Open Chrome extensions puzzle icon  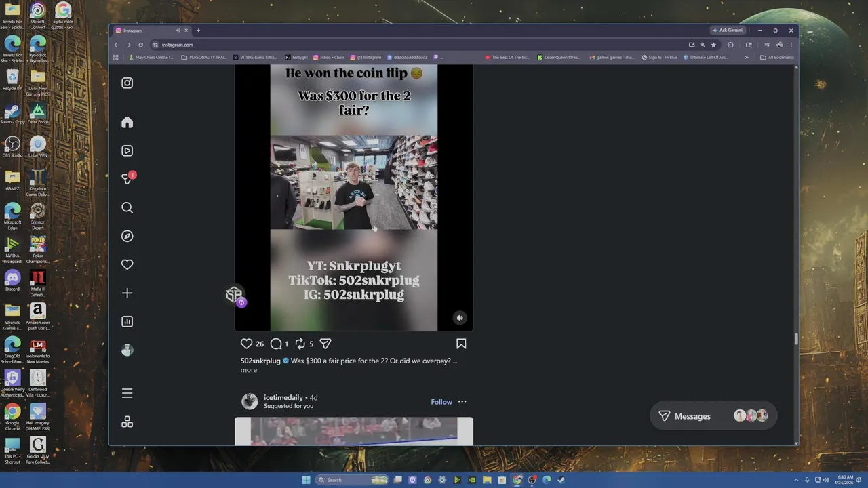[x=730, y=45]
